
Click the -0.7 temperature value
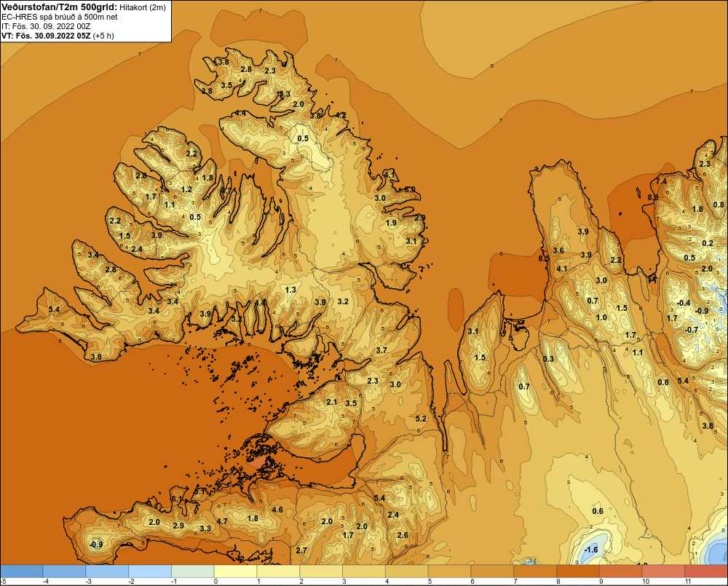point(692,330)
